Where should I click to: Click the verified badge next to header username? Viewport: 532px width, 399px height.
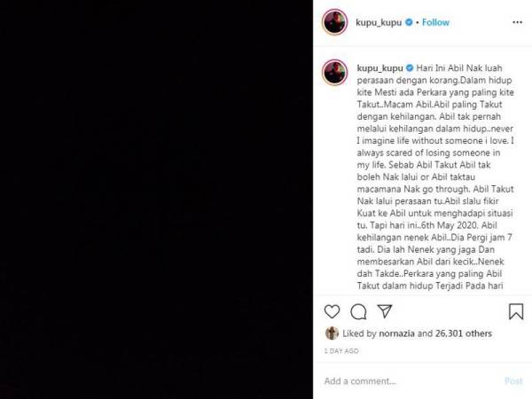point(409,22)
